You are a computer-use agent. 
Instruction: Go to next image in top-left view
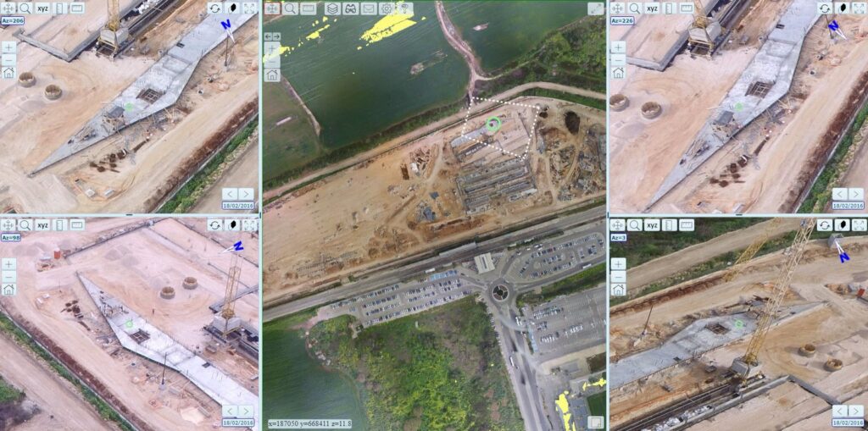247,194
